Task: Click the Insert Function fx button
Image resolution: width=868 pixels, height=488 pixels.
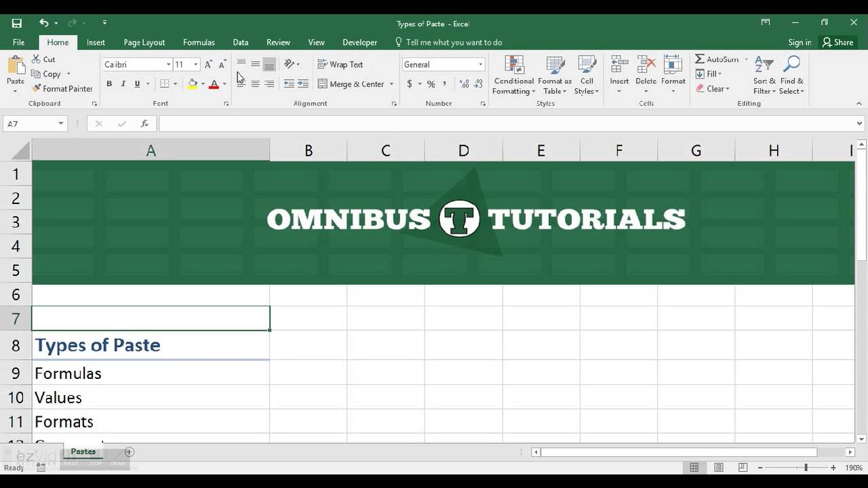Action: (x=144, y=124)
